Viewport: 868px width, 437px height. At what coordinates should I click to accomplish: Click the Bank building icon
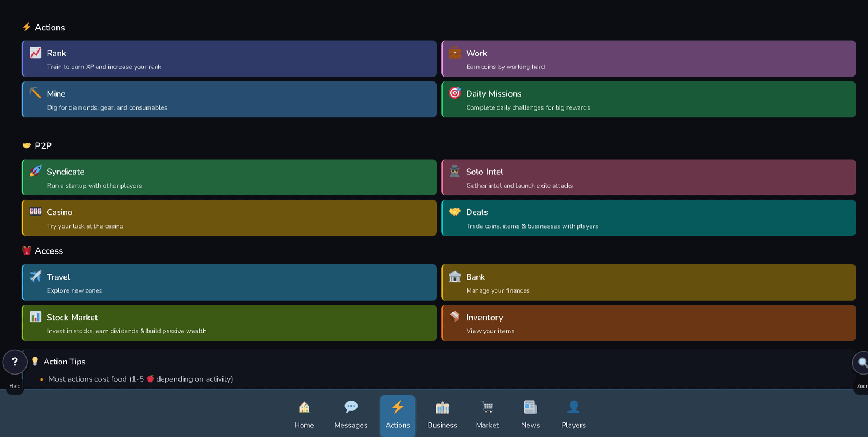(x=455, y=276)
